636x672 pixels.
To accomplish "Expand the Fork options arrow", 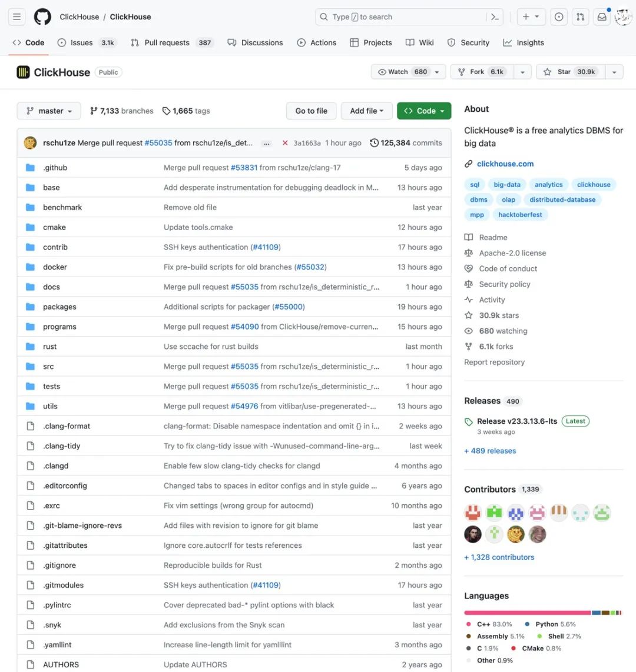I will 522,72.
